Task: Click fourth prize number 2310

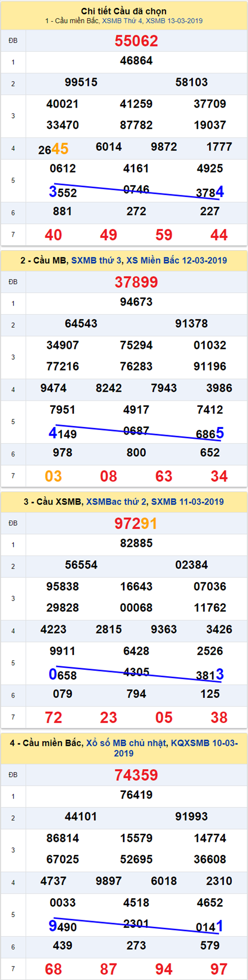Action: [x=219, y=881]
